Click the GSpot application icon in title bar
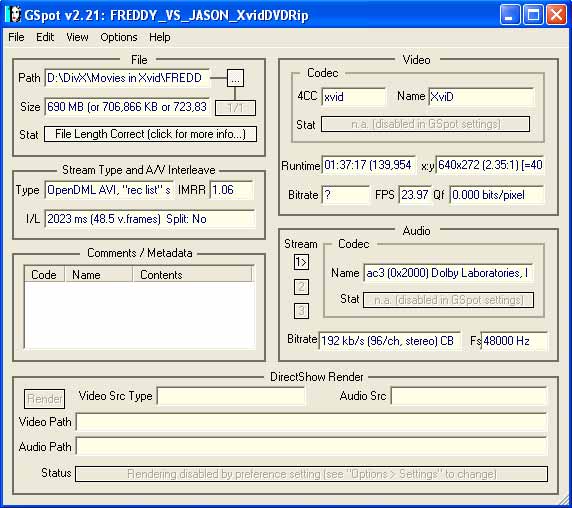This screenshot has width=572, height=508. coord(13,14)
